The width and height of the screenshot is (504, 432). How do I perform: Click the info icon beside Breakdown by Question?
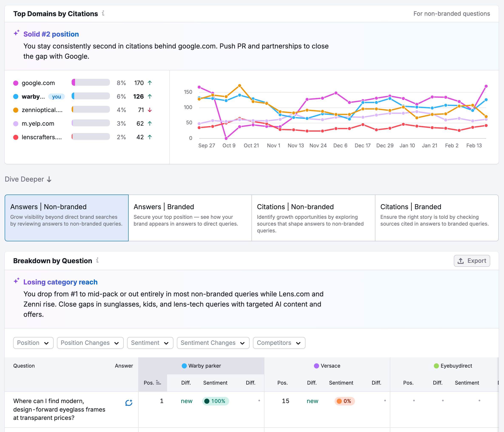pyautogui.click(x=98, y=260)
